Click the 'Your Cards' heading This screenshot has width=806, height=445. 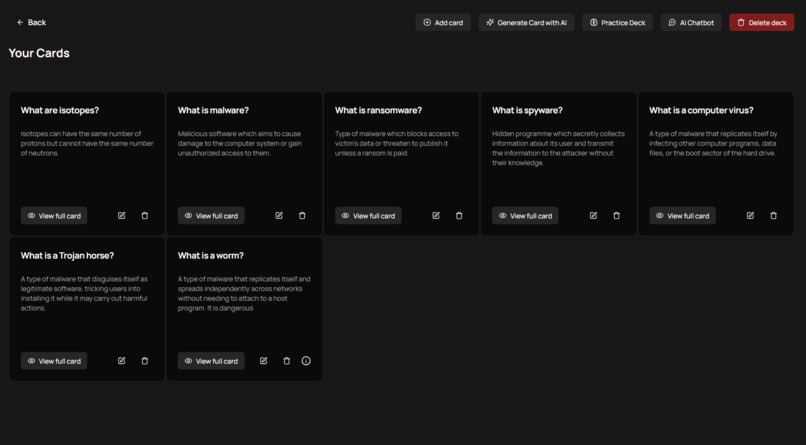39,53
